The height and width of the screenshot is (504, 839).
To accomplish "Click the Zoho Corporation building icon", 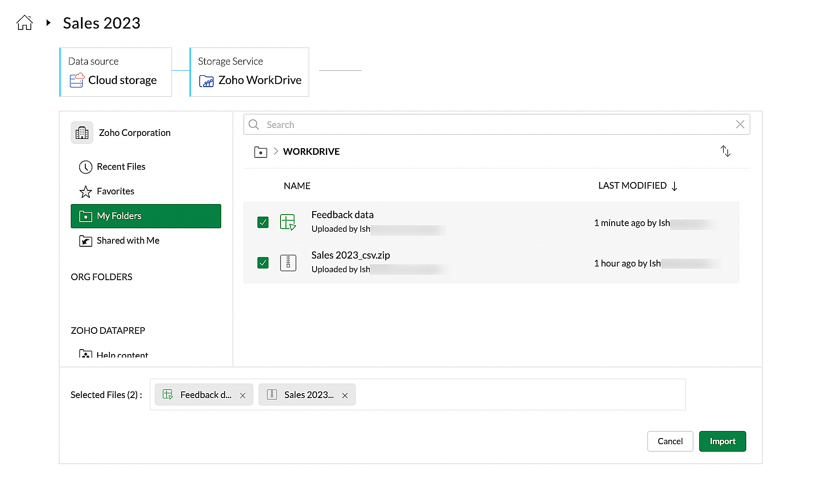I will coord(82,133).
